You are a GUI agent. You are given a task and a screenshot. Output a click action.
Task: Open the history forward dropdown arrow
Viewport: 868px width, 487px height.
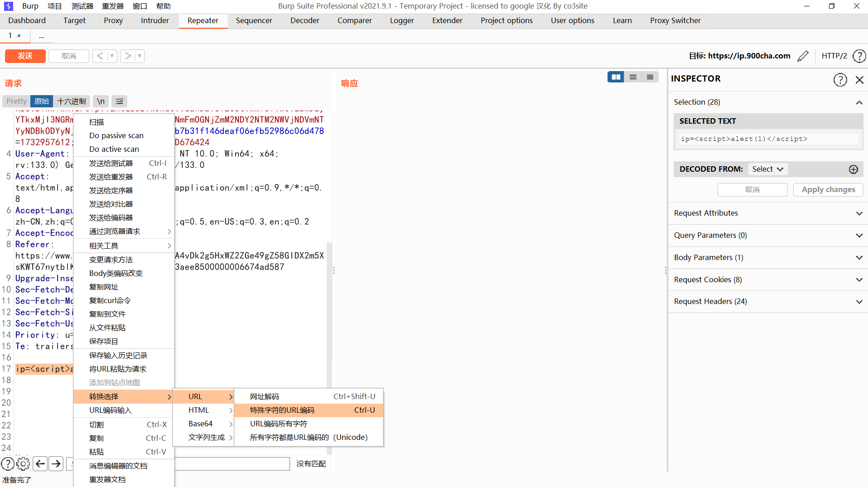tap(140, 56)
